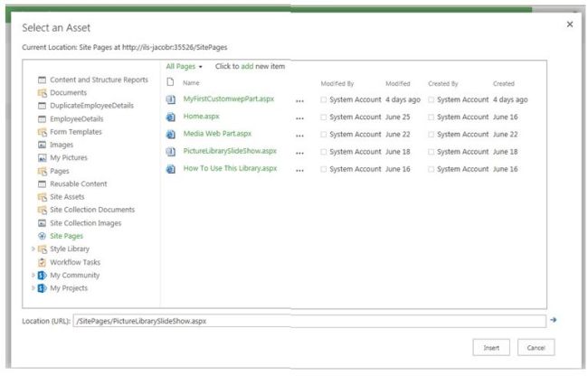
Task: Sort by the Name column header
Action: point(191,83)
